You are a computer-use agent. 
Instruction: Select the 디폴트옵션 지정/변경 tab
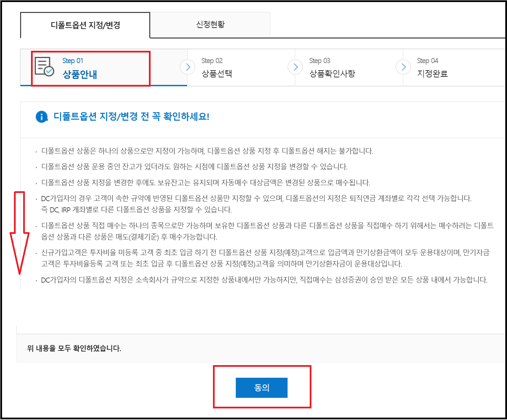84,24
